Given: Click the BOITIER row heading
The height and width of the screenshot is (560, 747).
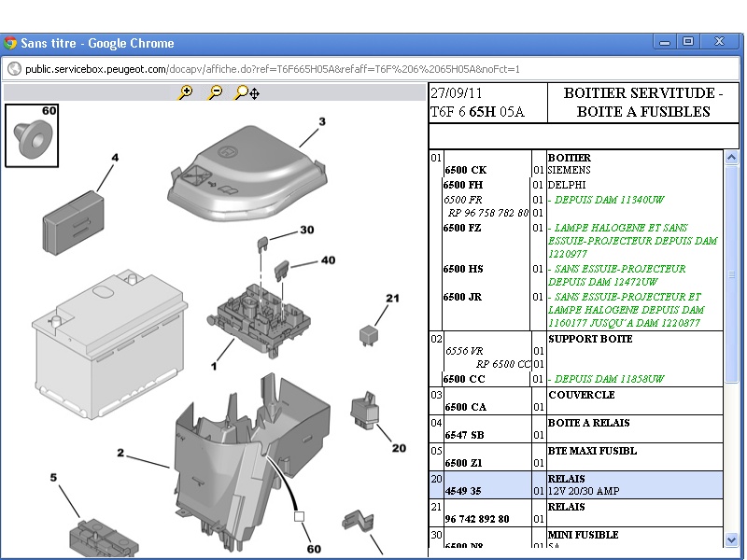Looking at the screenshot, I should 570,158.
